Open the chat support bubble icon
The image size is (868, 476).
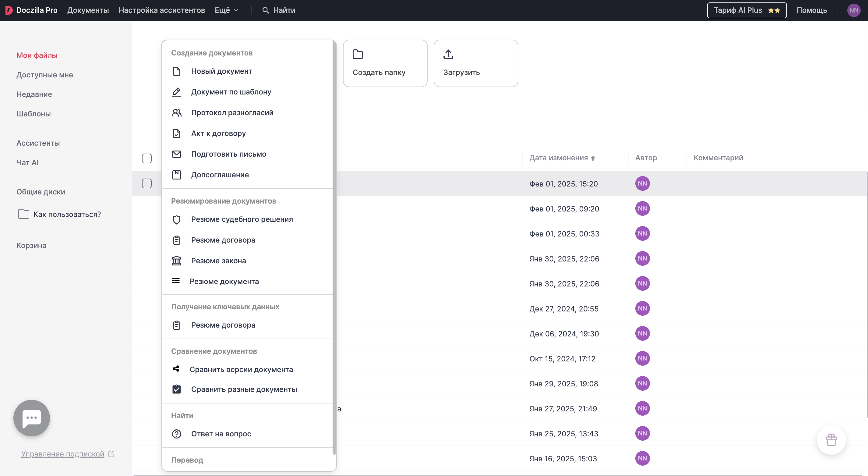click(x=32, y=418)
